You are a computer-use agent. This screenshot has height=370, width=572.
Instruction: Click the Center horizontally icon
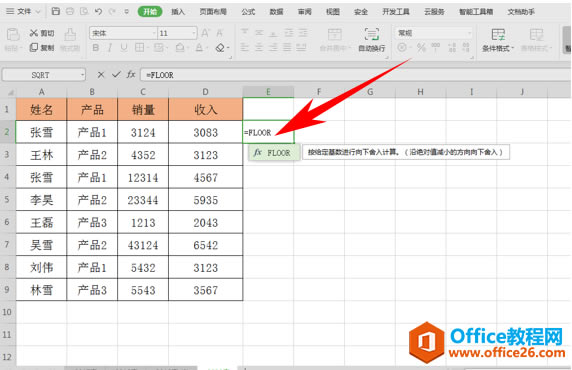click(259, 47)
